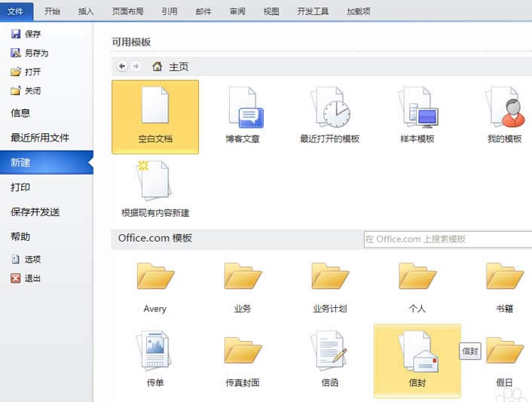Click the Office.com template search field
This screenshot has height=402, width=532.
tap(446, 239)
